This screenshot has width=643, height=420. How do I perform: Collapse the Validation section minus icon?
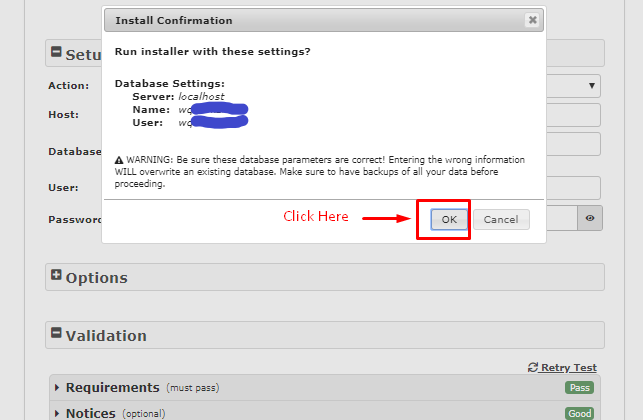click(x=56, y=333)
